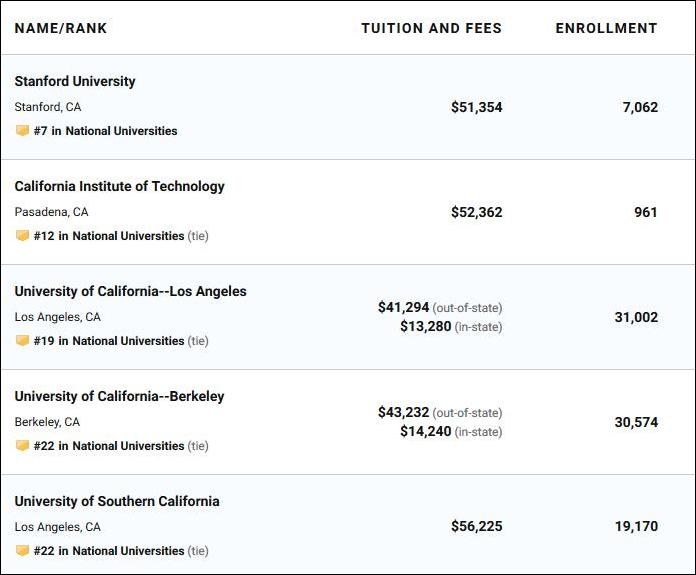Open University of California--Los Angeles page
This screenshot has width=696, height=575.
click(x=130, y=291)
